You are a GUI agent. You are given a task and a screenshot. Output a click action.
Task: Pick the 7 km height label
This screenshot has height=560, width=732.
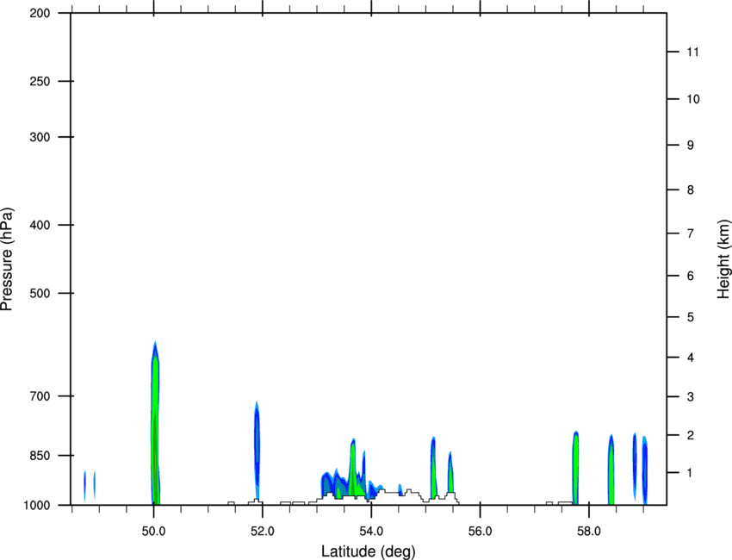tap(691, 233)
